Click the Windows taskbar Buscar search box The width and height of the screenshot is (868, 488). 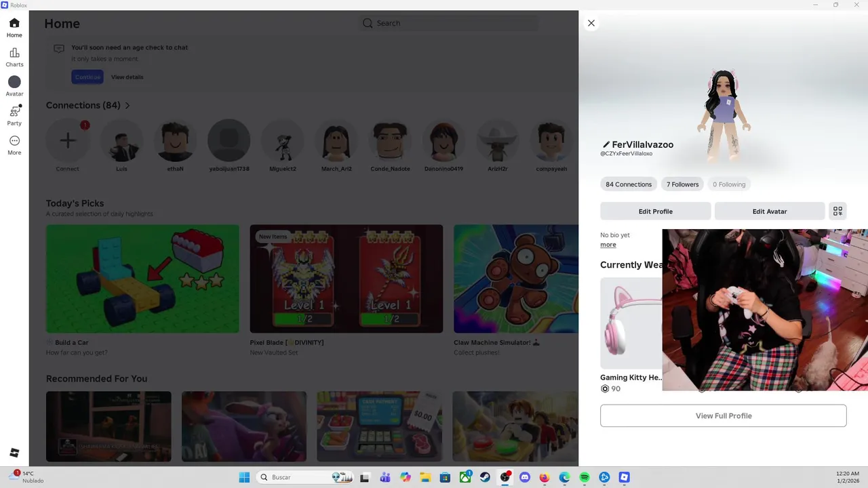coord(307,477)
